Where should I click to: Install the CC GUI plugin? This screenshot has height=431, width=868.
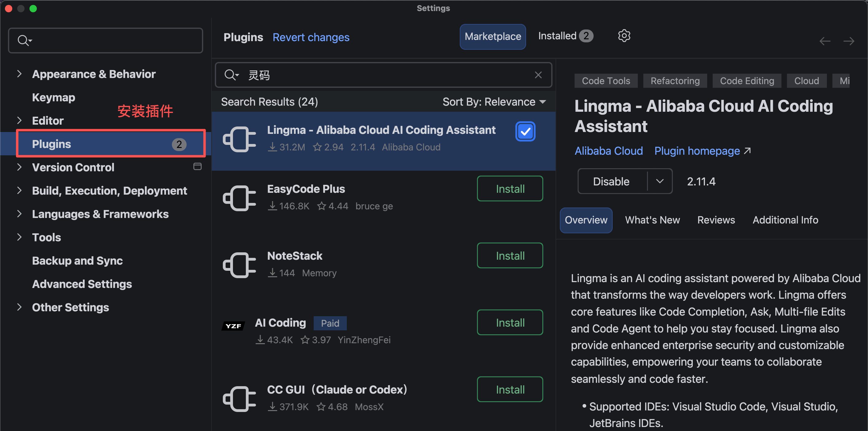510,389
